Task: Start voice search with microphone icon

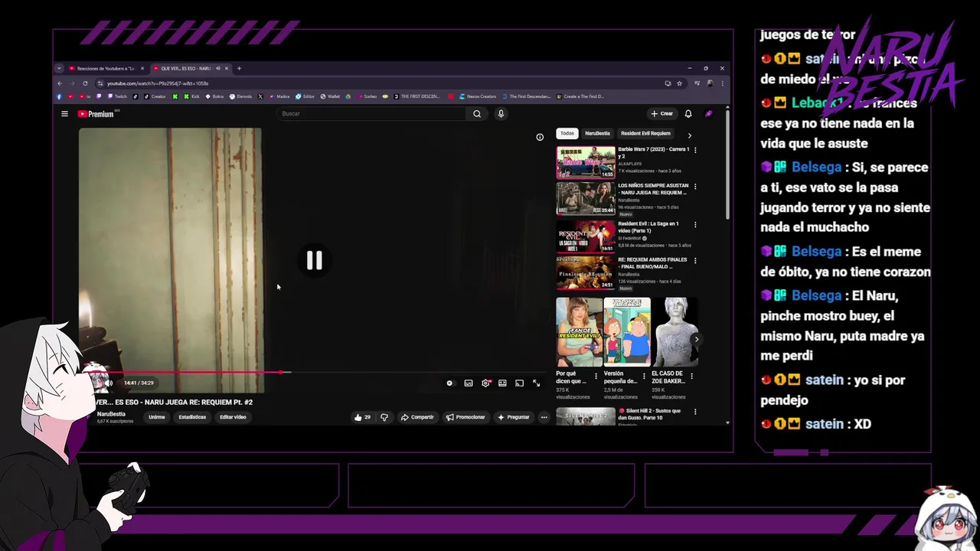Action: (501, 114)
